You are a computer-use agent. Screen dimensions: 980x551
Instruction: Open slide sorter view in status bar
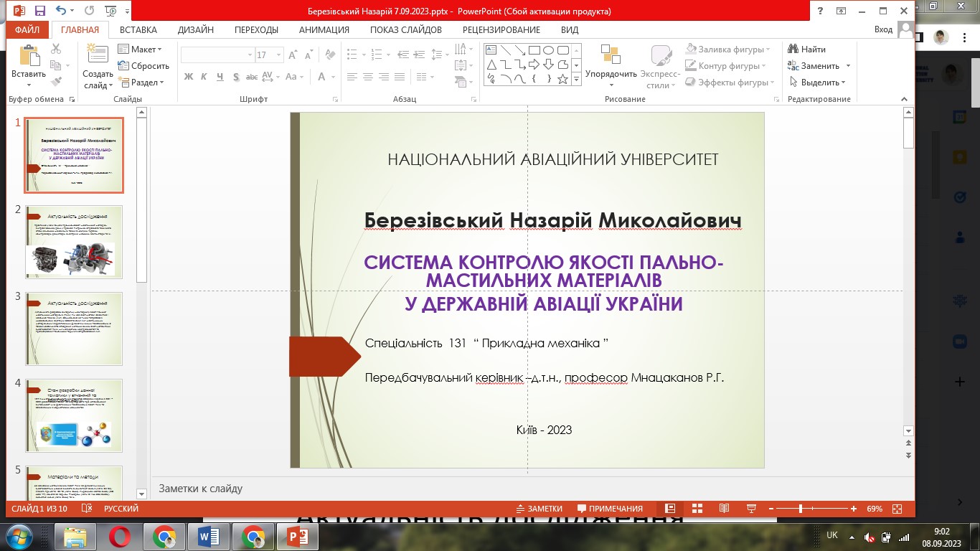[x=697, y=509]
